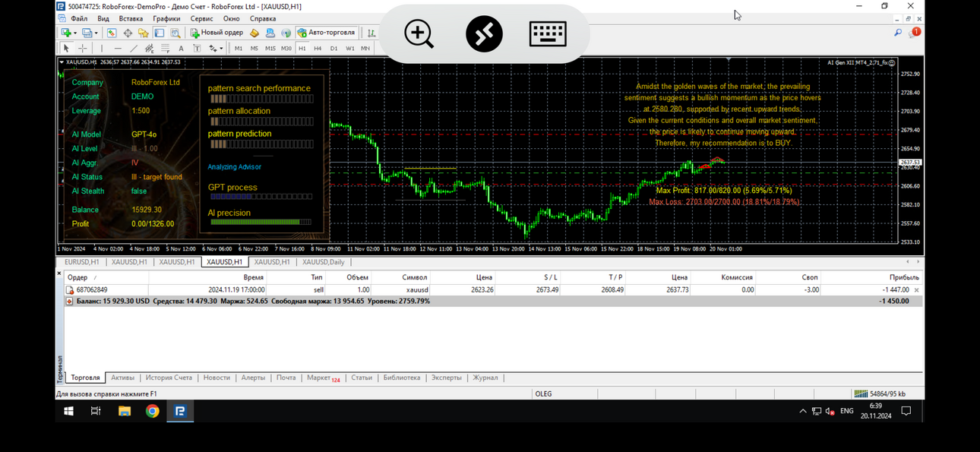Open Windows Start menu
This screenshot has width=980, height=452.
point(68,411)
